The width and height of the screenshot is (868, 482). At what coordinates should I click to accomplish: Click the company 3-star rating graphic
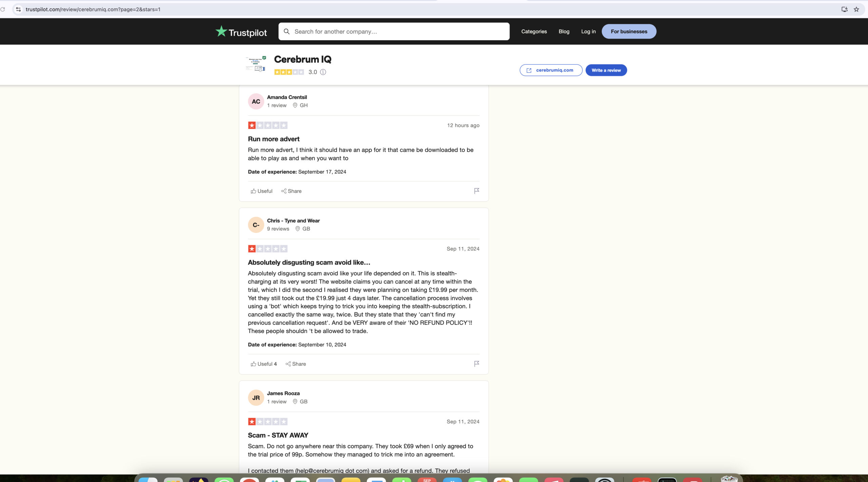289,72
